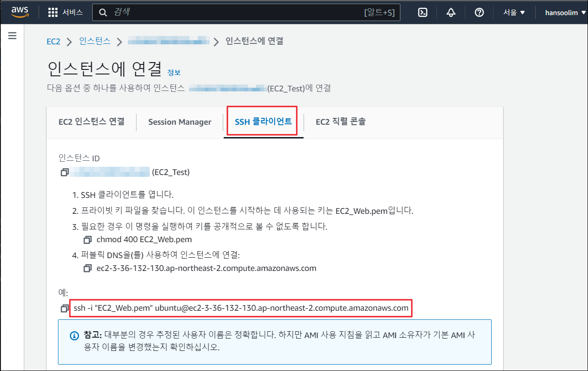Copy the instance ID with copy icon

tap(65, 172)
